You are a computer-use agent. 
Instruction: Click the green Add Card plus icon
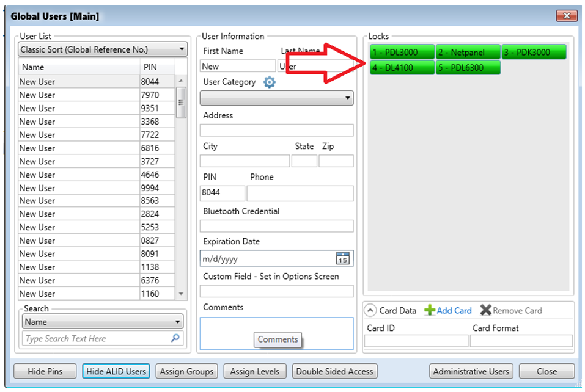(x=430, y=310)
